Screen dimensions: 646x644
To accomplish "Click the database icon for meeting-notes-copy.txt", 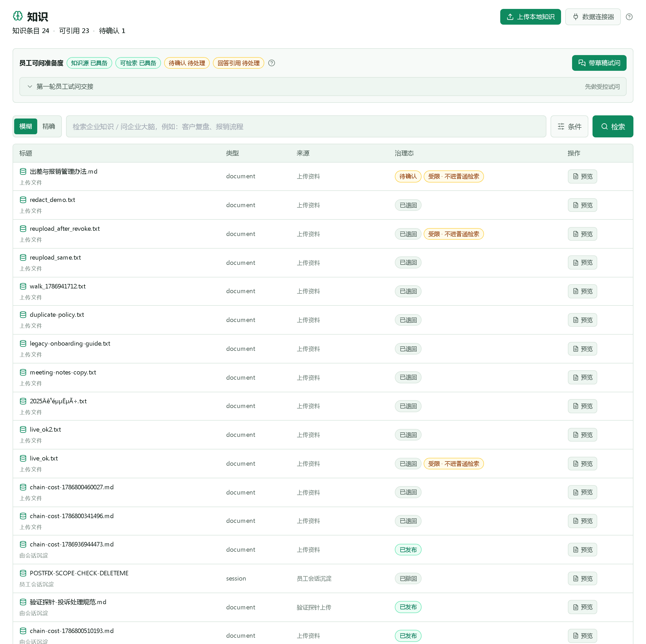I will 23,372.
